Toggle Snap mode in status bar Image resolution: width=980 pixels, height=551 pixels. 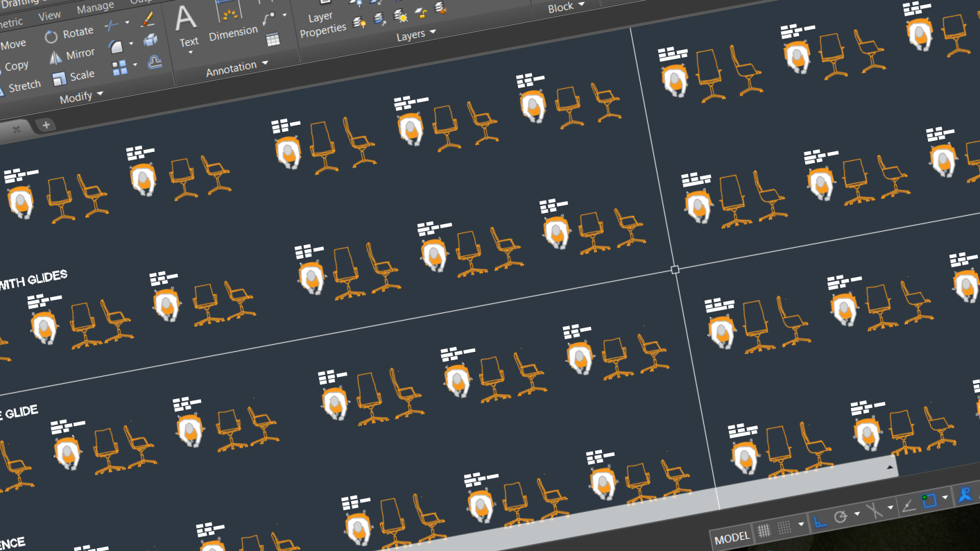[784, 528]
